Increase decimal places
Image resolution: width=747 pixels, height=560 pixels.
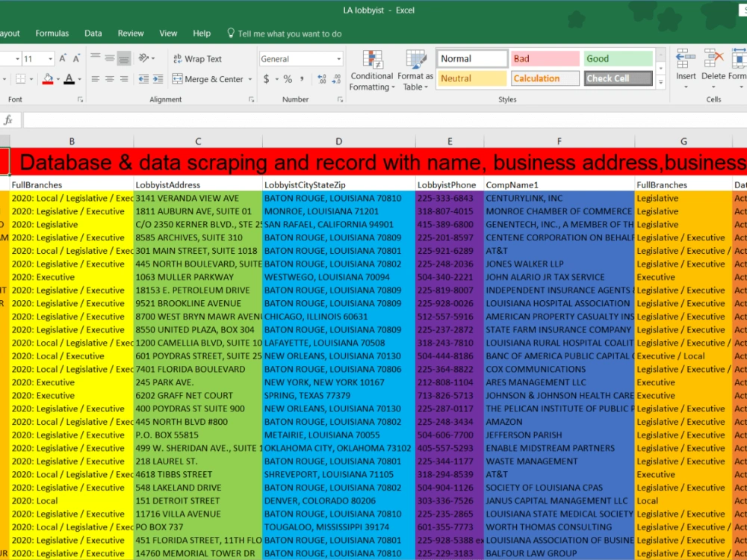point(322,79)
